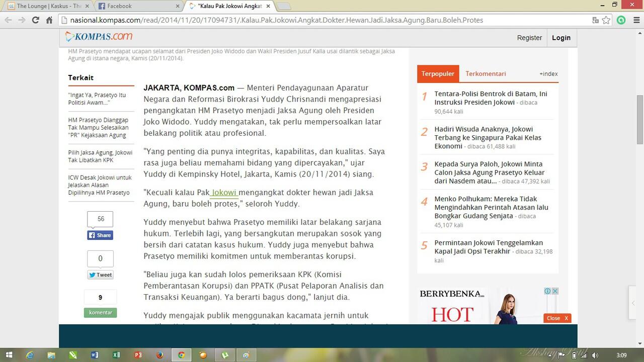
Task: Click the Facebook Share button
Action: click(100, 235)
